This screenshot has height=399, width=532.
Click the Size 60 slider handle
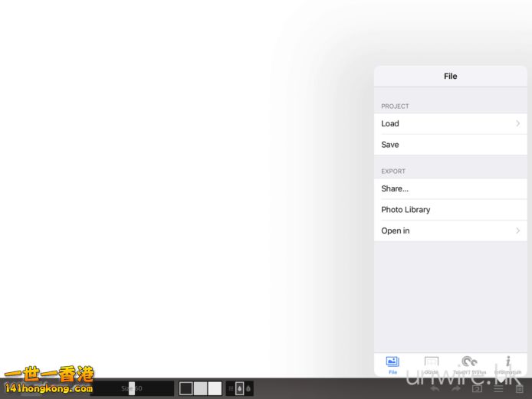(x=132, y=388)
